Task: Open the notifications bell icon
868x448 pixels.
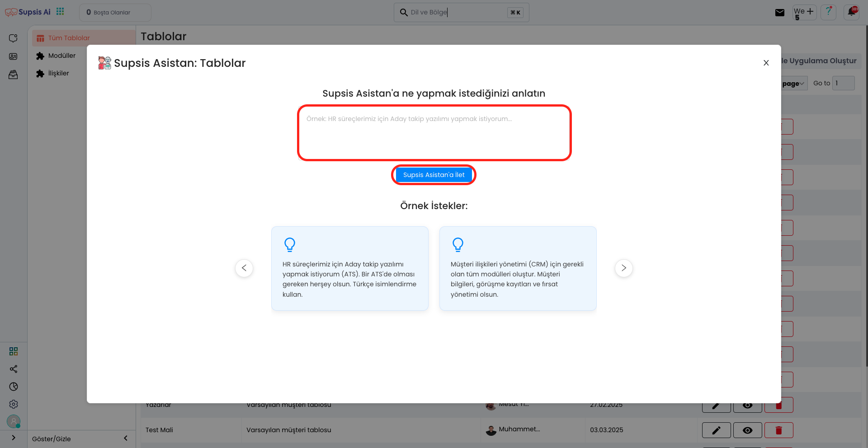Action: point(852,12)
